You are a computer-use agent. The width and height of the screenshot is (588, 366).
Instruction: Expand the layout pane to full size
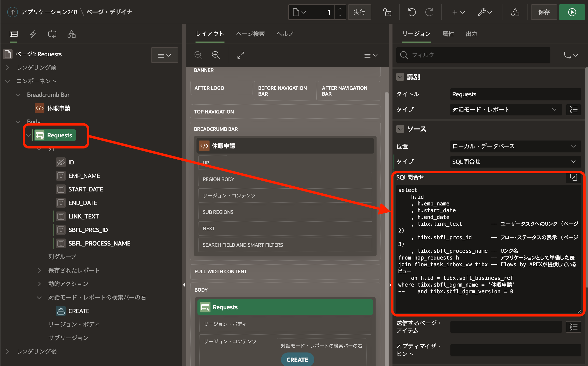coord(240,55)
